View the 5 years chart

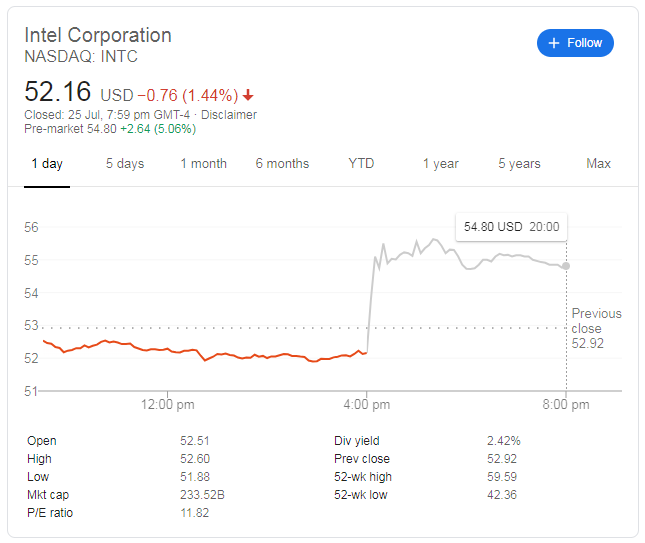click(519, 164)
